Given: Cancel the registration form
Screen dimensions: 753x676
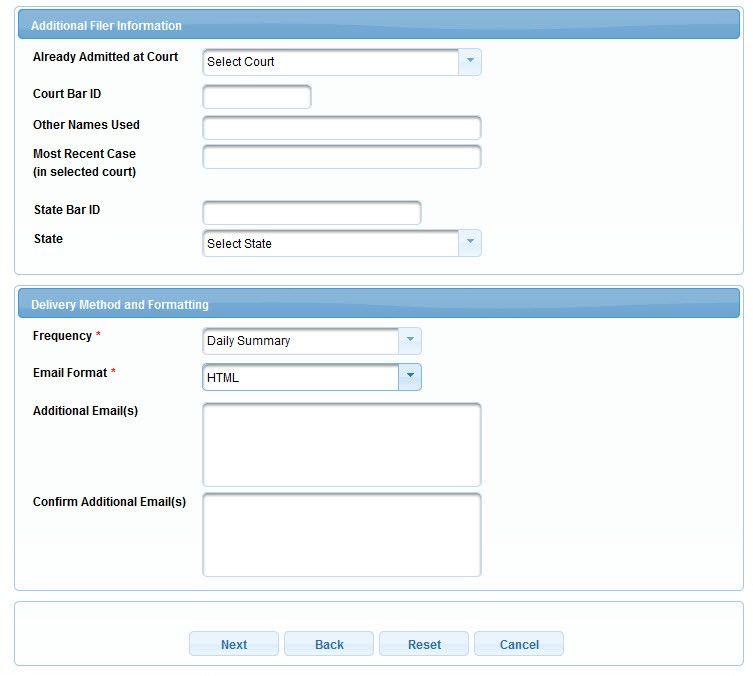Looking at the screenshot, I should (519, 644).
